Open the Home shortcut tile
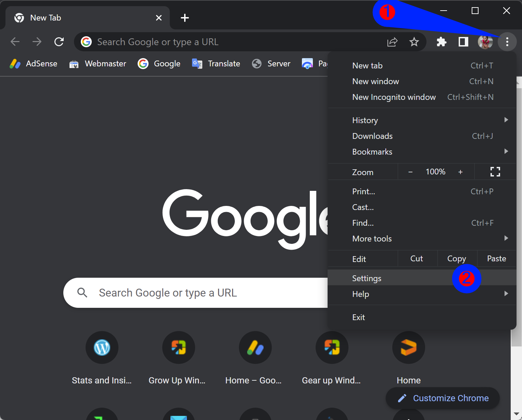This screenshot has width=522, height=420. tap(409, 358)
